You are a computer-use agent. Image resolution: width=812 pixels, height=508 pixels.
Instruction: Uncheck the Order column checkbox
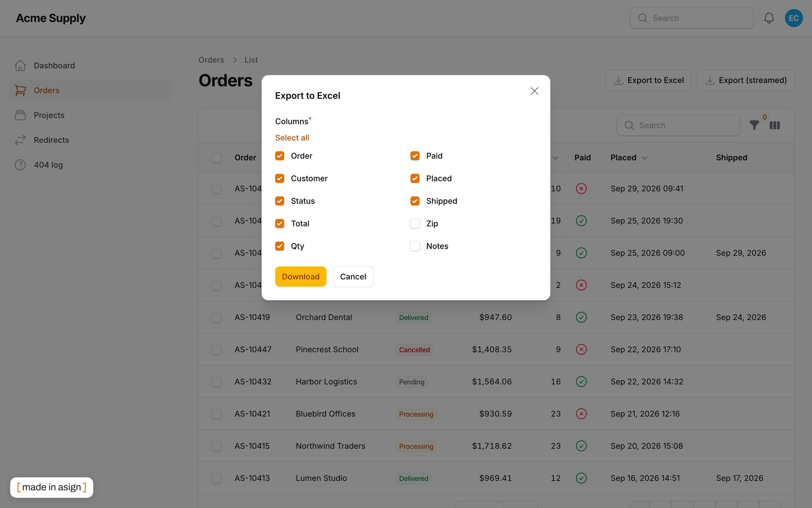tap(279, 156)
